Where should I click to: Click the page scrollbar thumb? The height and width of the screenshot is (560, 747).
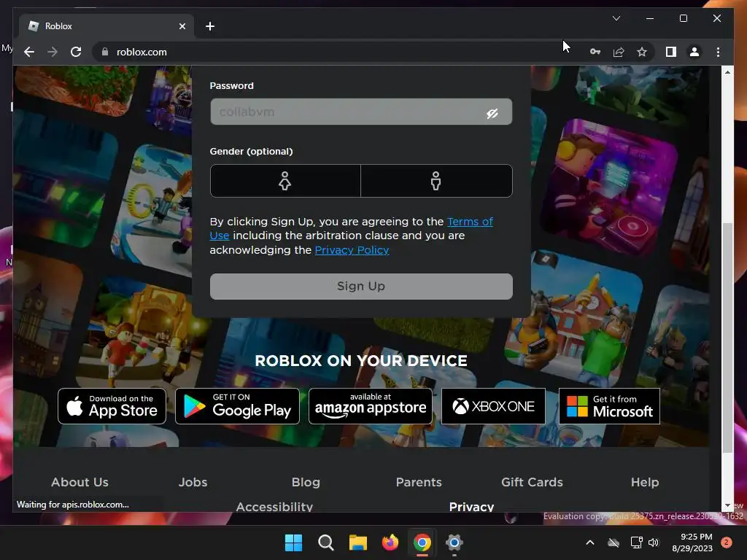coord(727,338)
